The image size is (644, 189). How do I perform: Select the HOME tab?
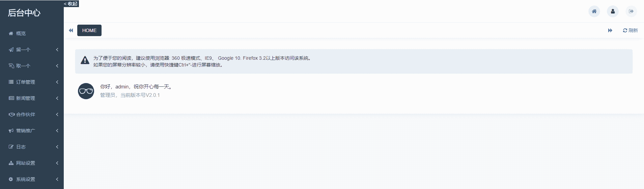point(89,30)
